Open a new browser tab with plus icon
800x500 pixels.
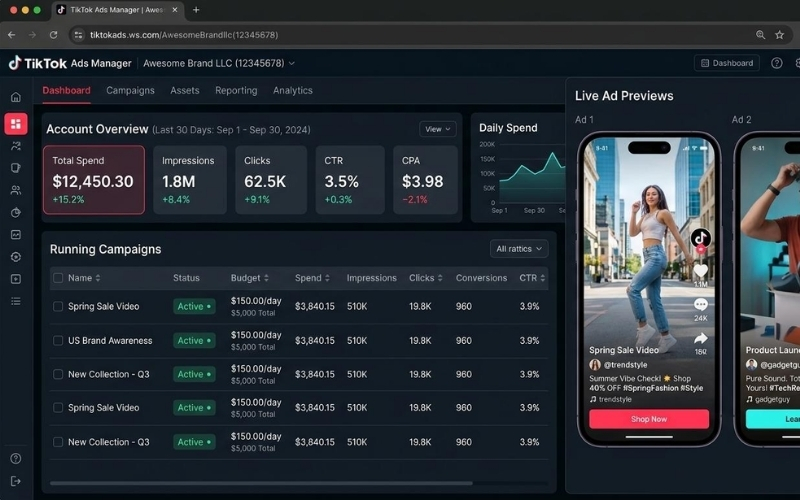(x=196, y=10)
